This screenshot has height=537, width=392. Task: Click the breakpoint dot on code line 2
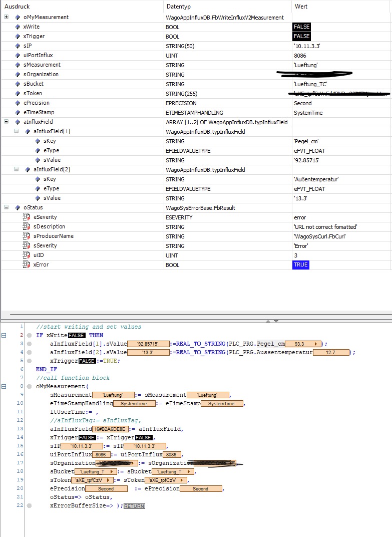[x=30, y=335]
